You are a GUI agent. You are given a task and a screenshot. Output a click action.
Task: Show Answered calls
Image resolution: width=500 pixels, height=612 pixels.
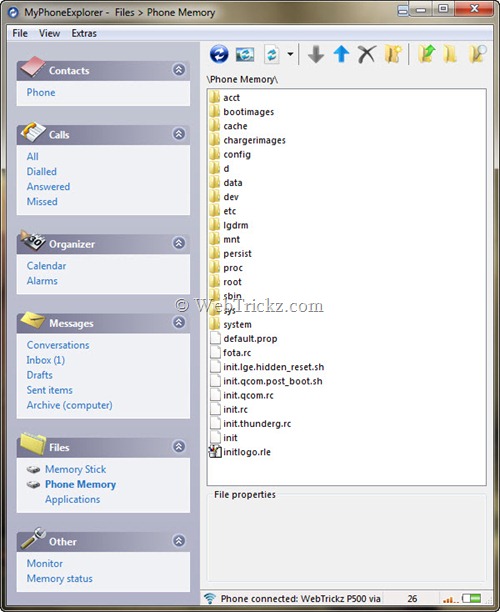coord(48,187)
